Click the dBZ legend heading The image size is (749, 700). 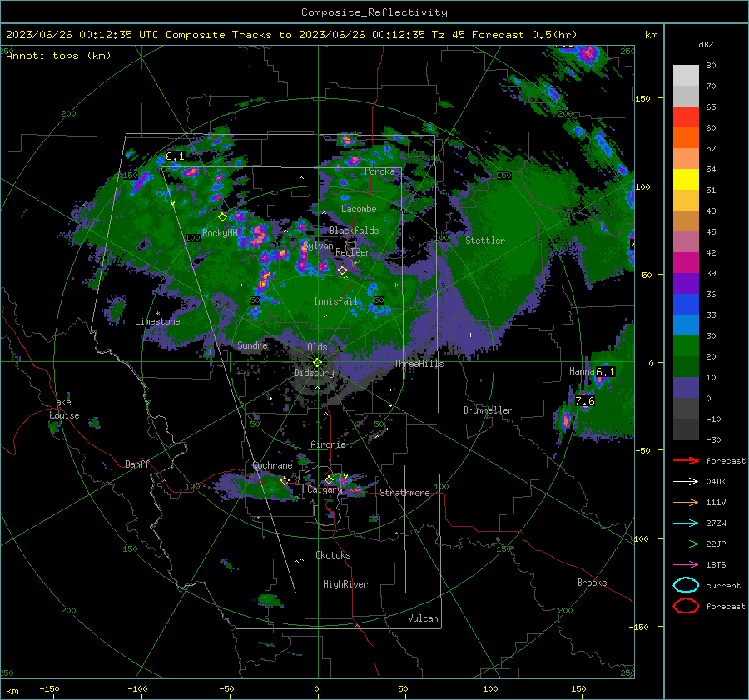click(706, 45)
